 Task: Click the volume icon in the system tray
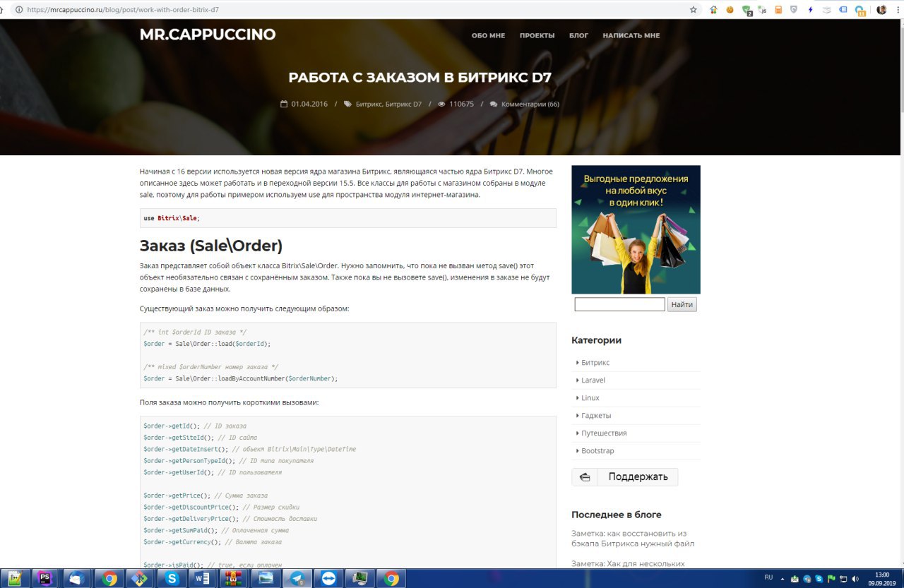(855, 578)
